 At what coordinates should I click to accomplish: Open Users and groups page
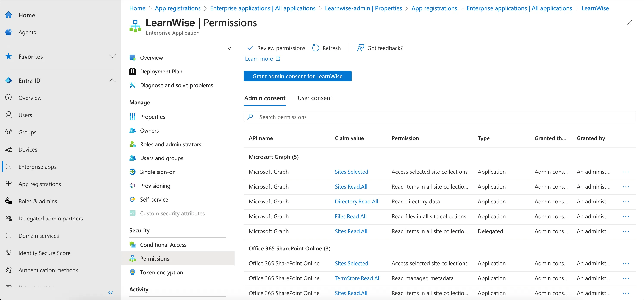(161, 158)
